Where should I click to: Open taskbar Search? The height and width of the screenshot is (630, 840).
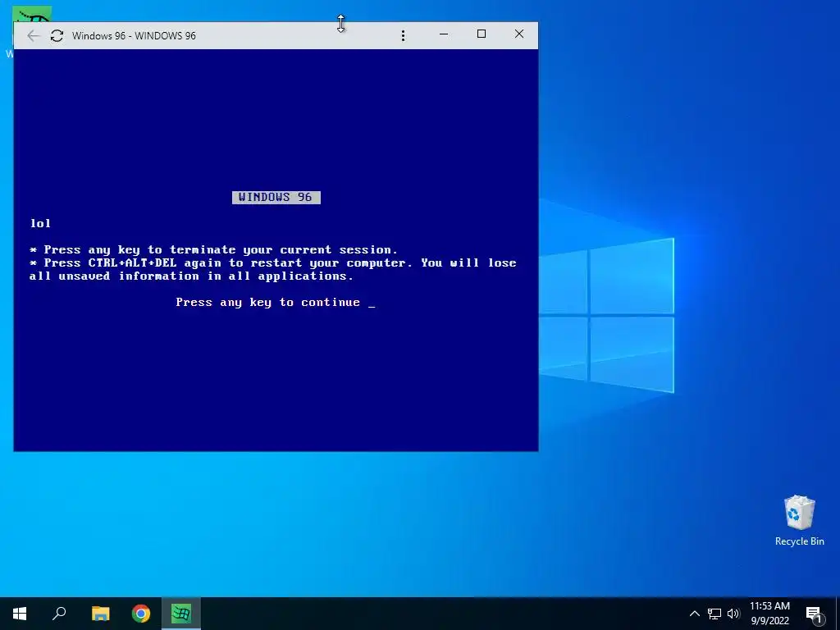59,614
